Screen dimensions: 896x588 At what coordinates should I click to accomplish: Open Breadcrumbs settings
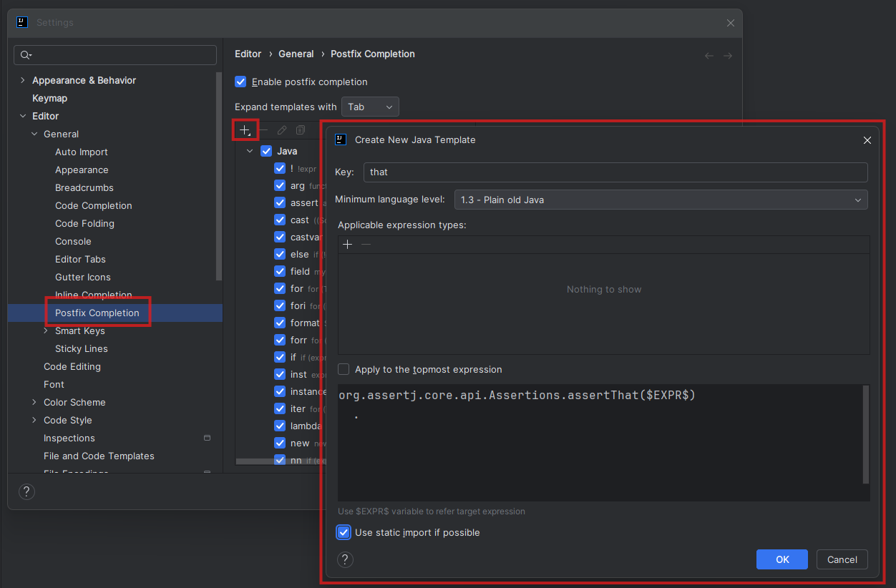[x=84, y=187]
